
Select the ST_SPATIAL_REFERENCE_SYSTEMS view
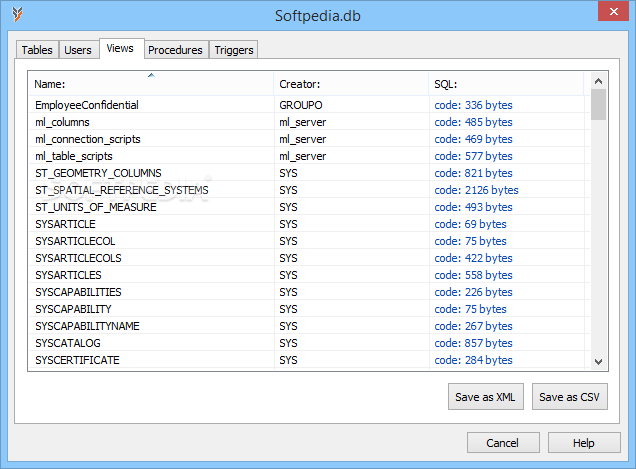[122, 190]
